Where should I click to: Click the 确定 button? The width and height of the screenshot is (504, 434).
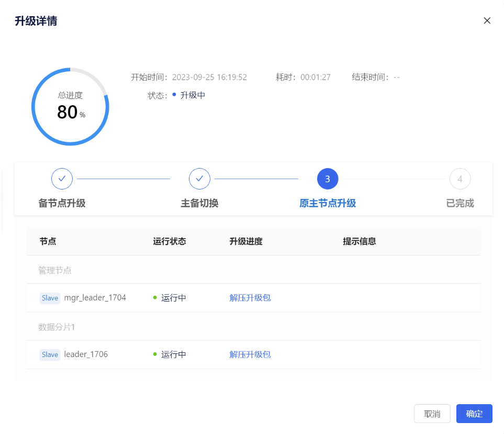(474, 414)
